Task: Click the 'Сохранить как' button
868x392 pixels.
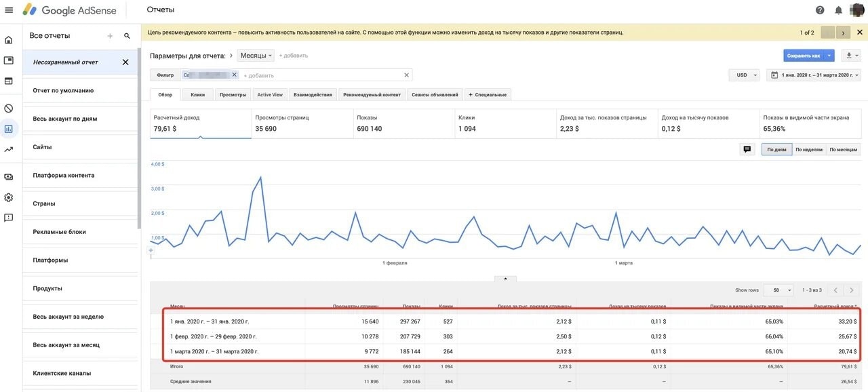Action: tap(804, 56)
